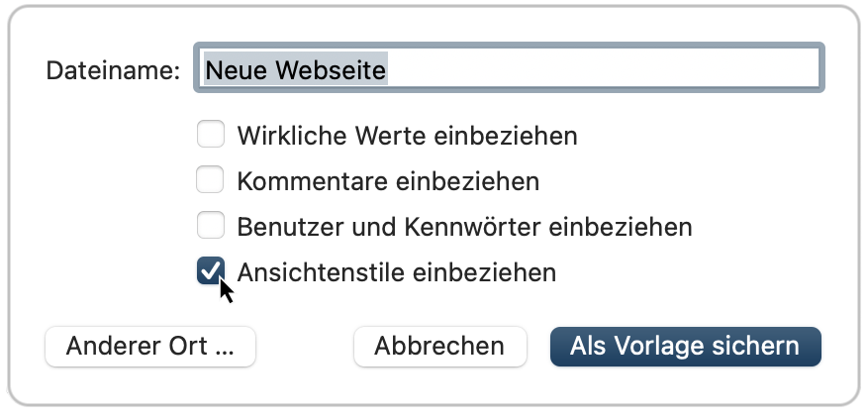Click the "Kommentare einbeziehen" label text

click(x=388, y=181)
